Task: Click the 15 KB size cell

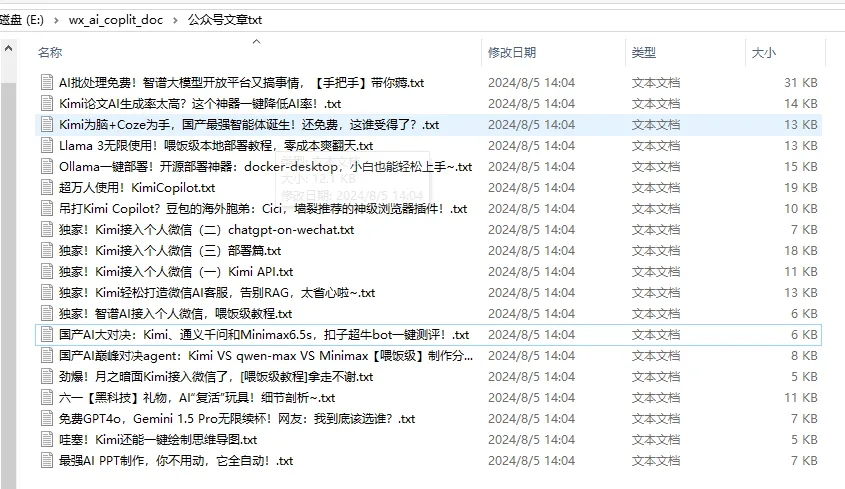Action: [801, 167]
